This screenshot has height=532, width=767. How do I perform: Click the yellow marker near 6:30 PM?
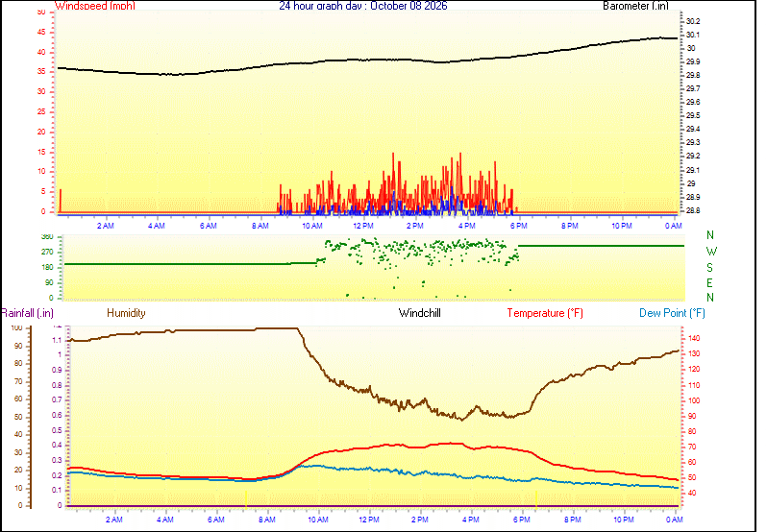pyautogui.click(x=536, y=499)
